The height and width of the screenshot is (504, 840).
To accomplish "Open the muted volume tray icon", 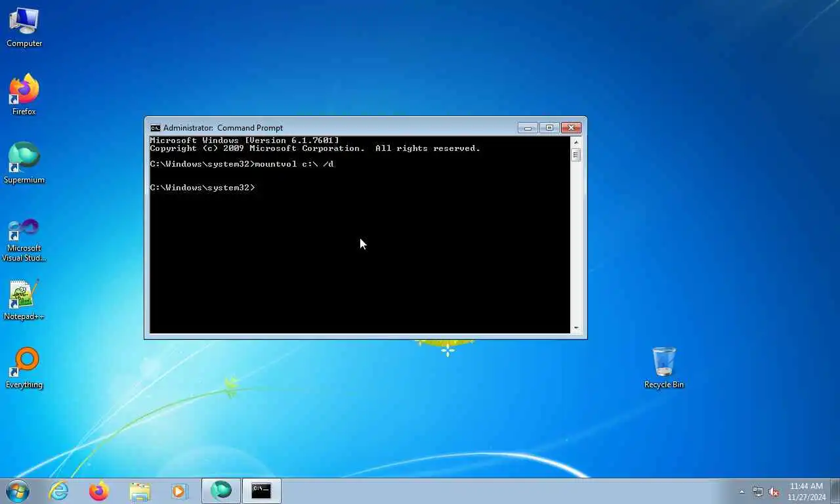I will click(x=774, y=492).
